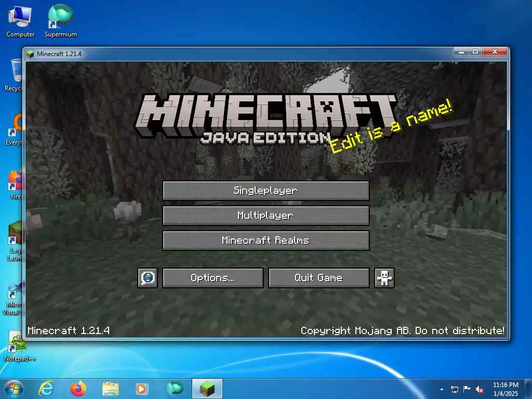Open the Action Center flag icon
Viewport: 532px width, 399px height.
coord(467,390)
